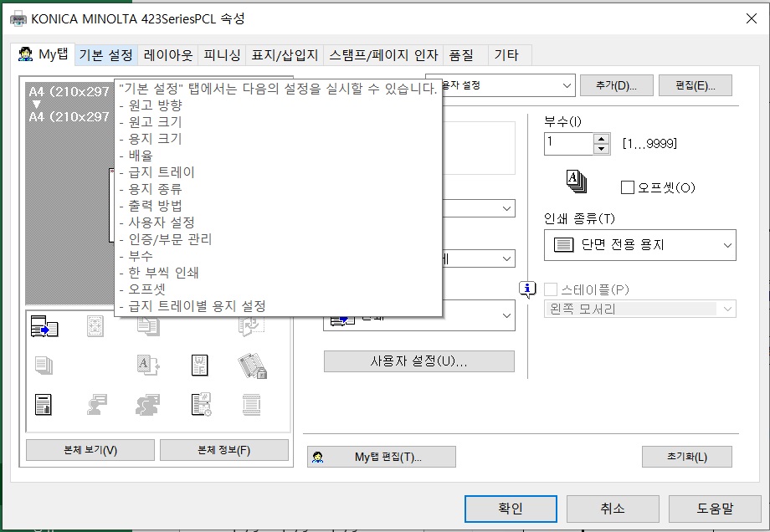The image size is (770, 532).
Task: Click the 인쇄 종류(T) label
Action: pos(579,218)
